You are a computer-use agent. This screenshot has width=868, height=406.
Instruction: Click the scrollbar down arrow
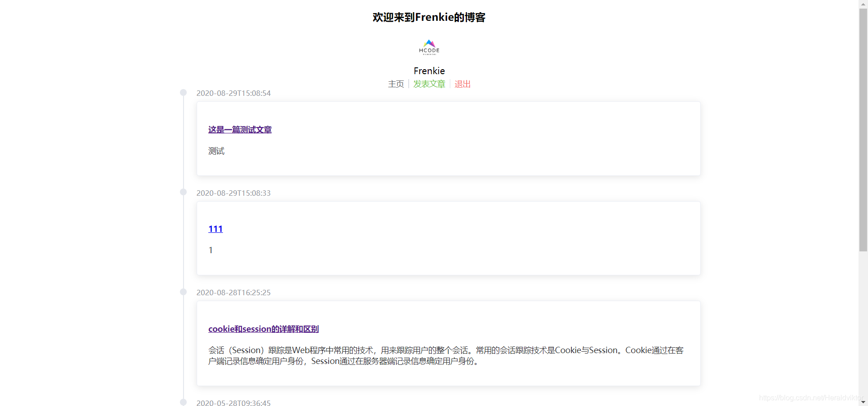point(863,402)
